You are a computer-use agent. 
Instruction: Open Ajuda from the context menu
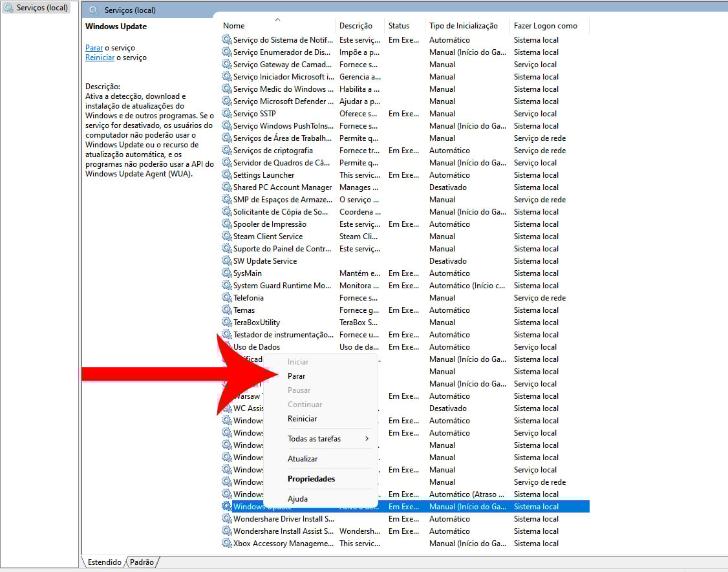point(297,499)
